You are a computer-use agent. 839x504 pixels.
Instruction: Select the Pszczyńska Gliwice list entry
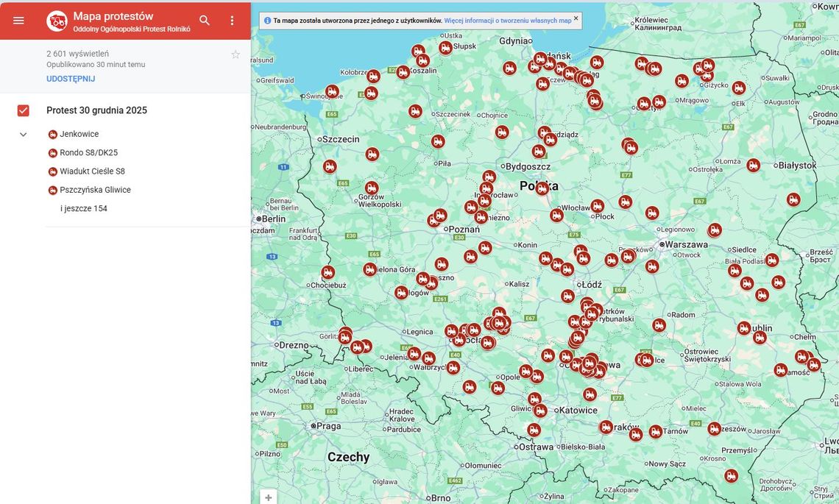[96, 189]
